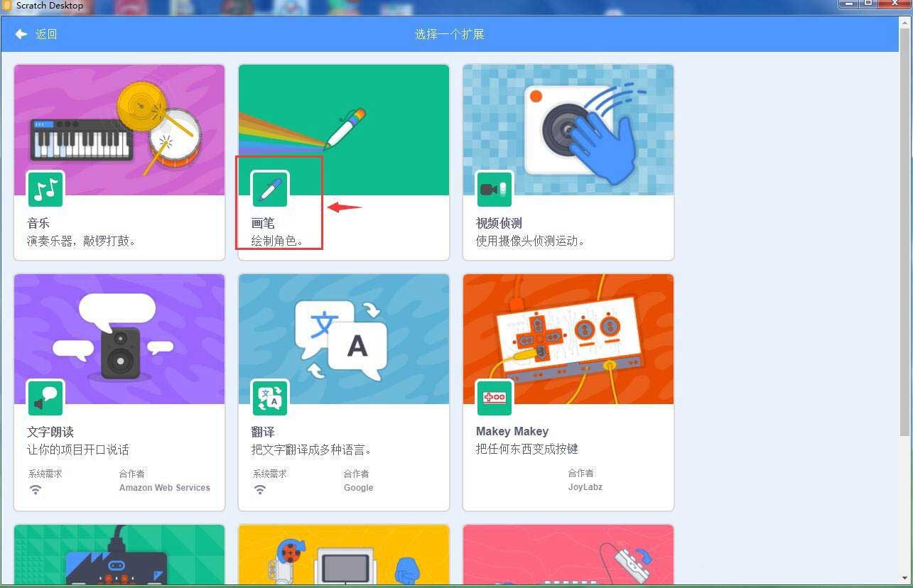Click the description 使用摄像头侦测运动。
The image size is (913, 588).
point(531,241)
